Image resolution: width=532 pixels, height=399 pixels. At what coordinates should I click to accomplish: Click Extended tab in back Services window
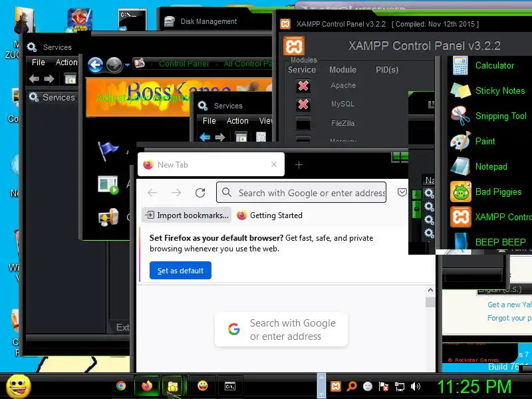pos(122,327)
